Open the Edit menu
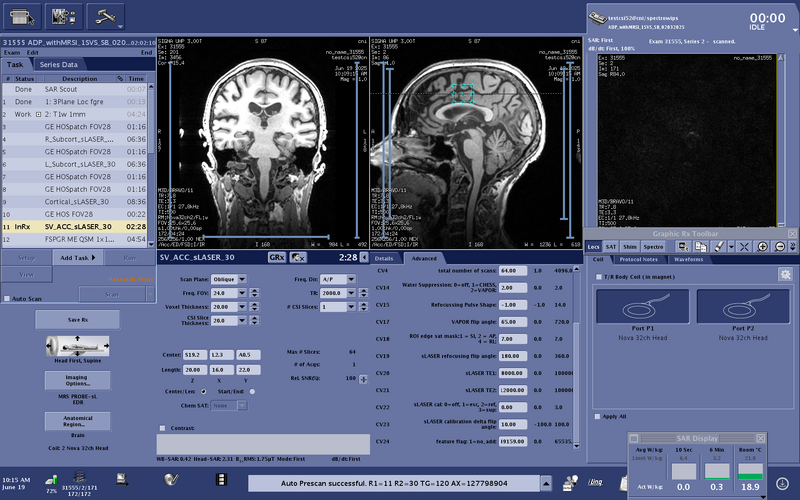The height and width of the screenshot is (500, 800). [33, 53]
